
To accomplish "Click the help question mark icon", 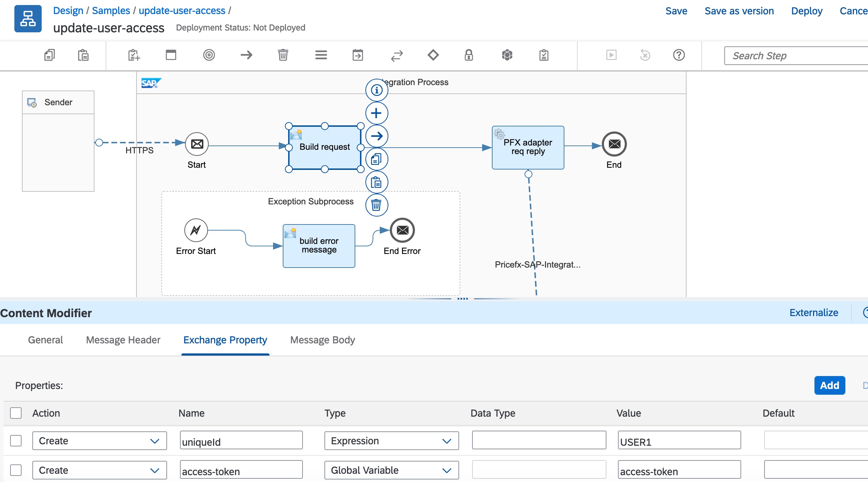I will pos(679,55).
